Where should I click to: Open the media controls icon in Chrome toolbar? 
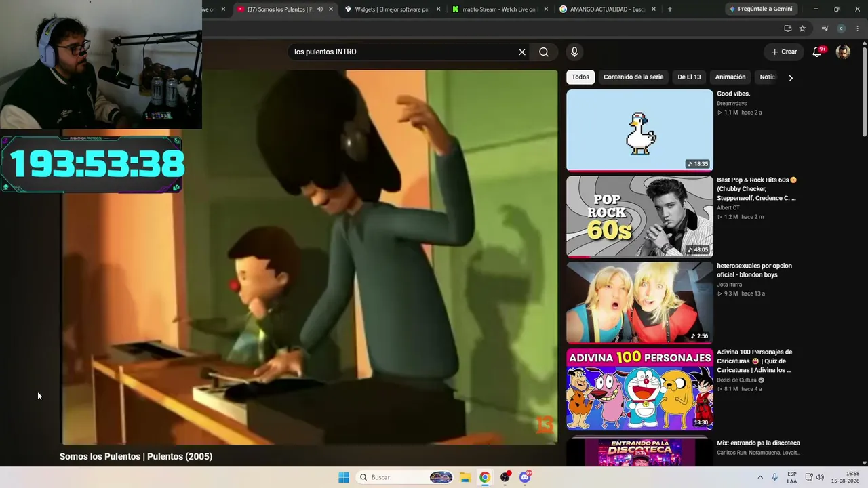[825, 28]
